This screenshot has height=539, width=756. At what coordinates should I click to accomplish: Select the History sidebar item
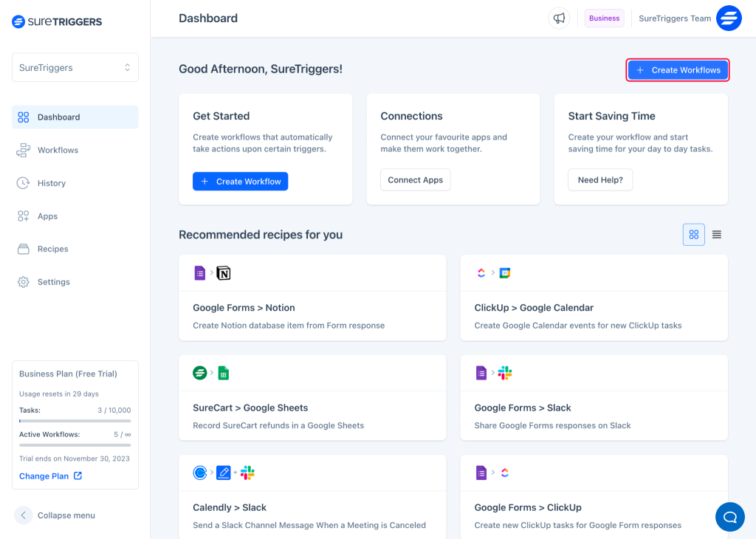(x=53, y=182)
